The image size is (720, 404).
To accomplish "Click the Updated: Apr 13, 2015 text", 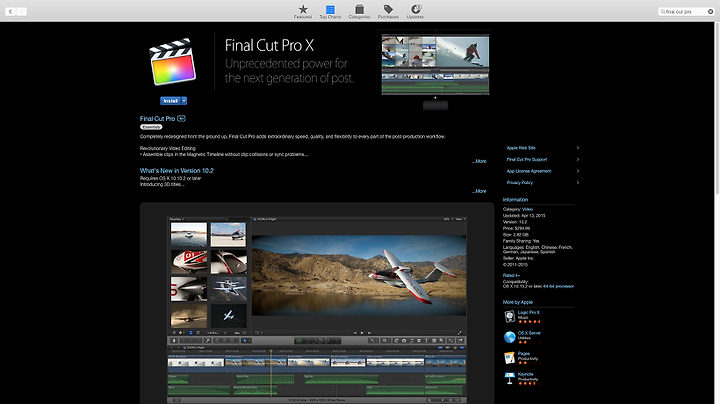I will [524, 215].
